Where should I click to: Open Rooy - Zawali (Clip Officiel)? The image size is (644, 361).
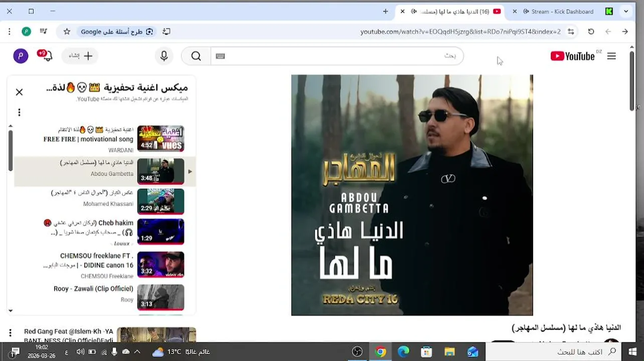[x=93, y=289]
